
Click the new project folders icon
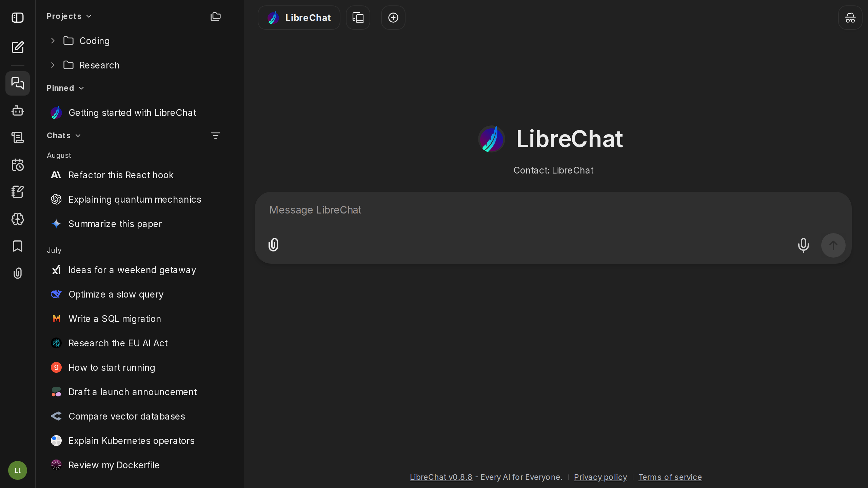[216, 16]
